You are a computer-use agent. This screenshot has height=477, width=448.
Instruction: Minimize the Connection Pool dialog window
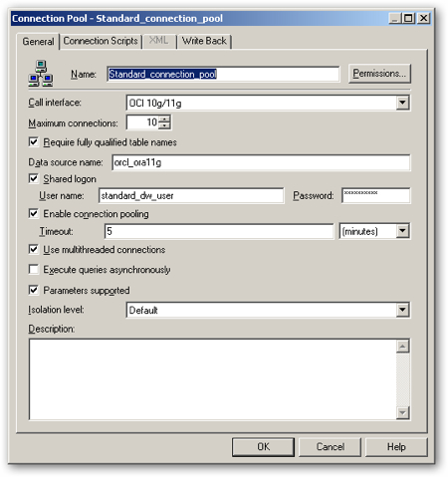[395, 18]
